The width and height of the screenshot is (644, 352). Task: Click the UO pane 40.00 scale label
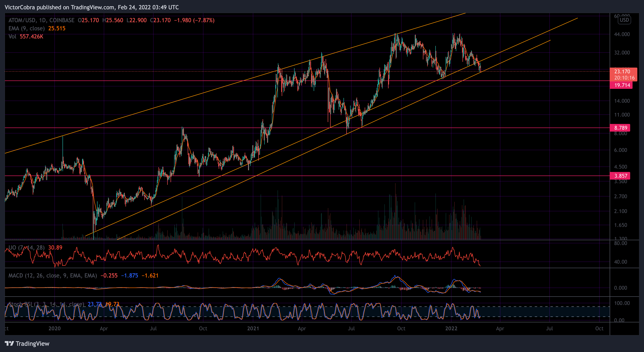tap(620, 262)
